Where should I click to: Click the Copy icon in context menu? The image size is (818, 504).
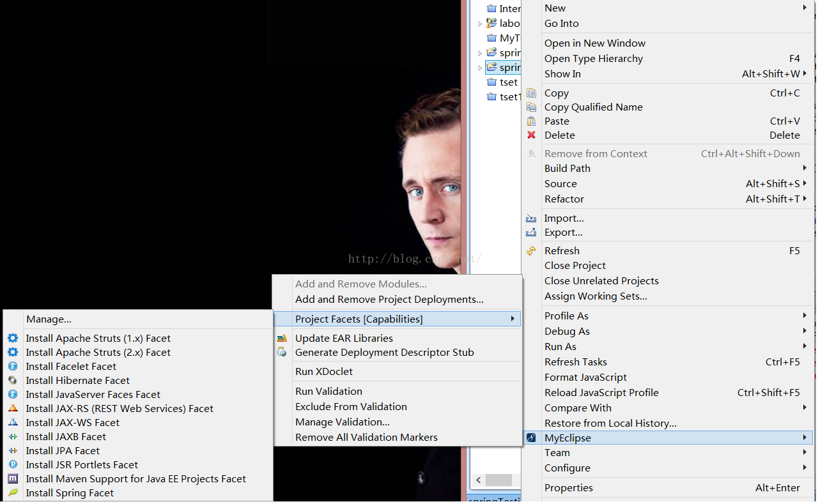[531, 93]
